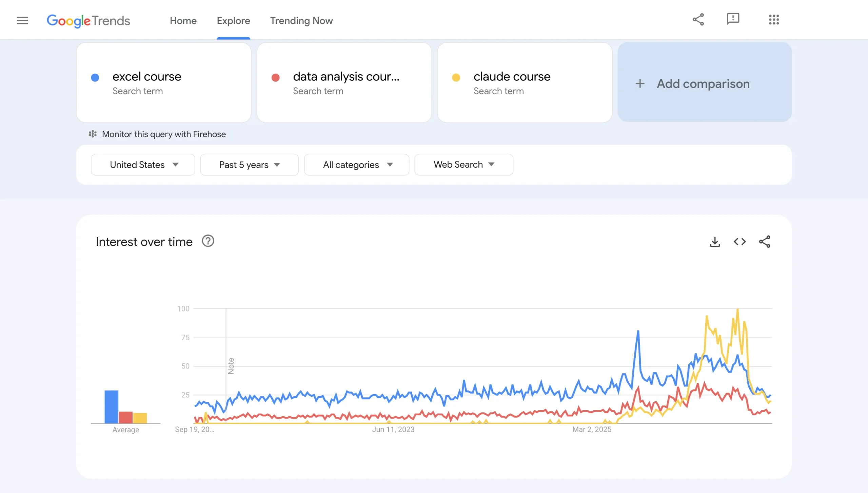The image size is (868, 493).
Task: Click the yellow dot for claude course
Action: 456,78
